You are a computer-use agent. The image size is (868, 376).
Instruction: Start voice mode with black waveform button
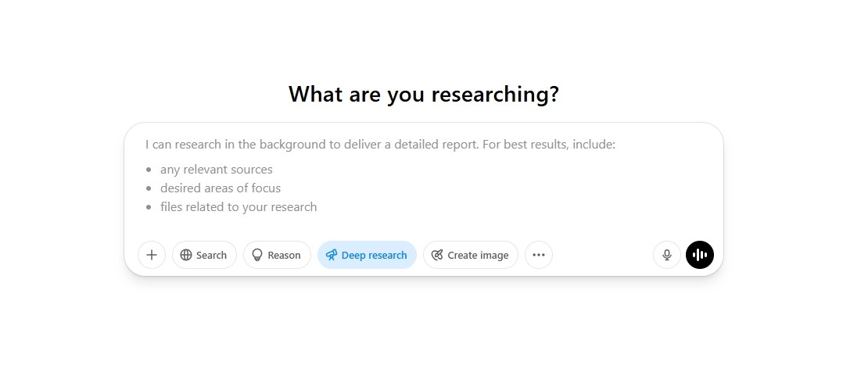tap(700, 255)
